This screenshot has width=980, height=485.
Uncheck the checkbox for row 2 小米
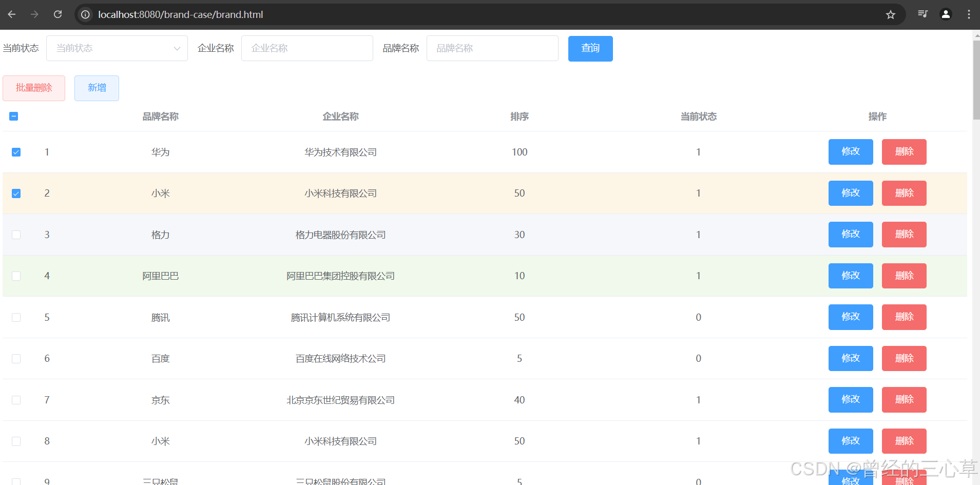(16, 193)
